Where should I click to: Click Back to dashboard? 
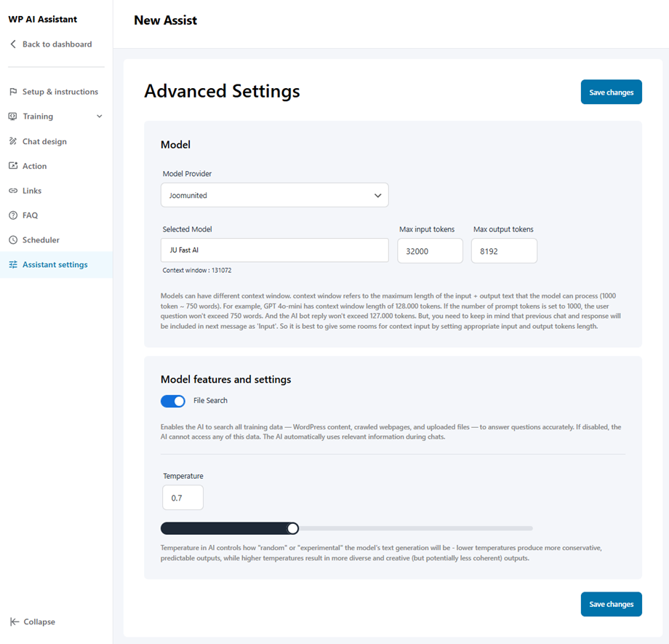click(55, 44)
